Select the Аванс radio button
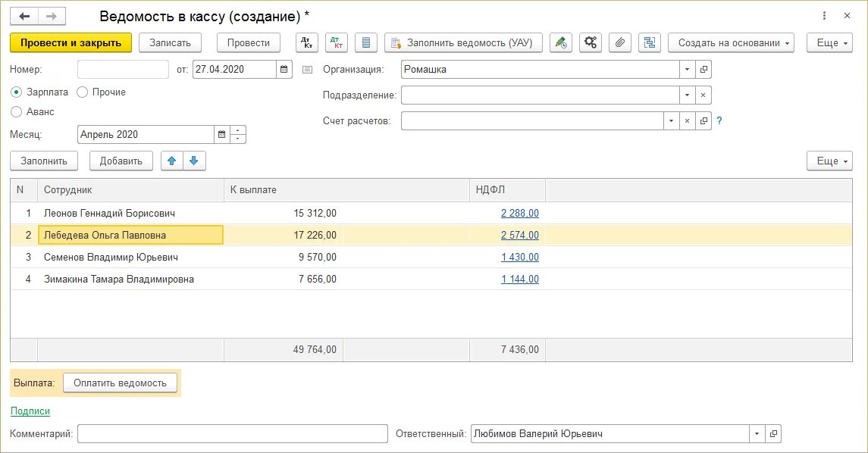Screen dimensions: 868x453 tap(17, 112)
